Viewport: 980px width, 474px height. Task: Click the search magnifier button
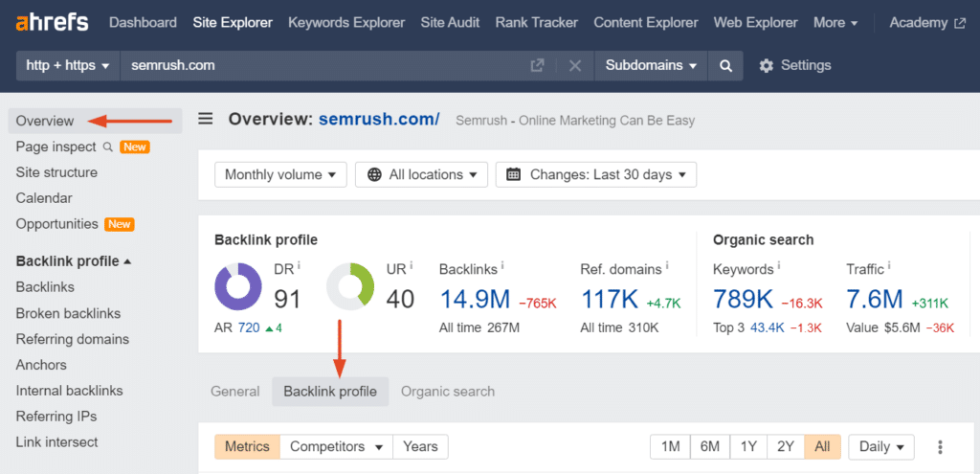click(725, 66)
